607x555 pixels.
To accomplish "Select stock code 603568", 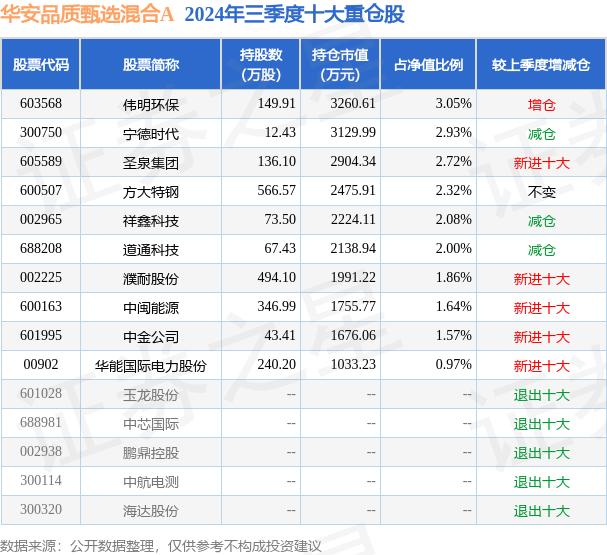I will (x=41, y=104).
